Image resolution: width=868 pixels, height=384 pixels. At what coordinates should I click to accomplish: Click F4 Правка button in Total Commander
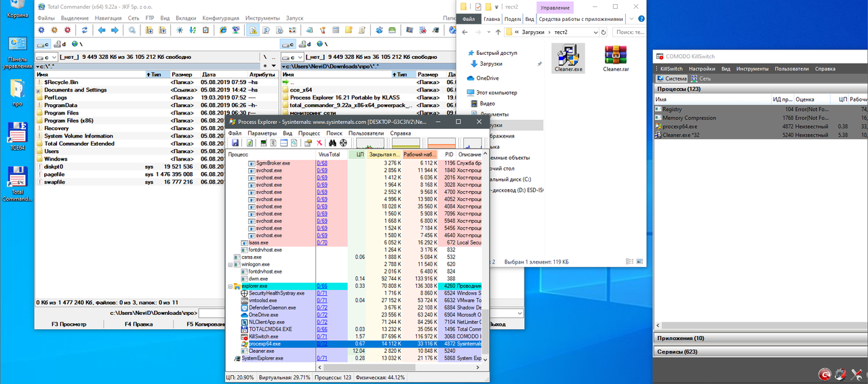(138, 324)
